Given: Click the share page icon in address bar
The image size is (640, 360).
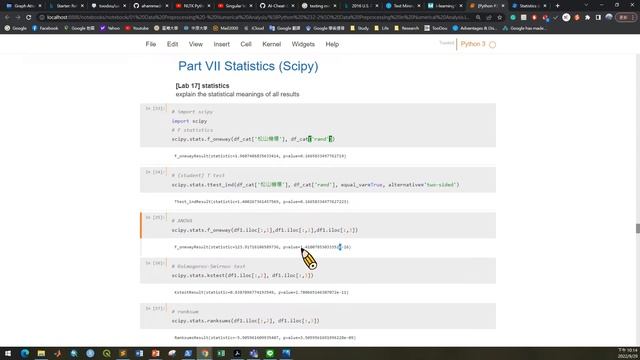Looking at the screenshot, I should tap(489, 18).
